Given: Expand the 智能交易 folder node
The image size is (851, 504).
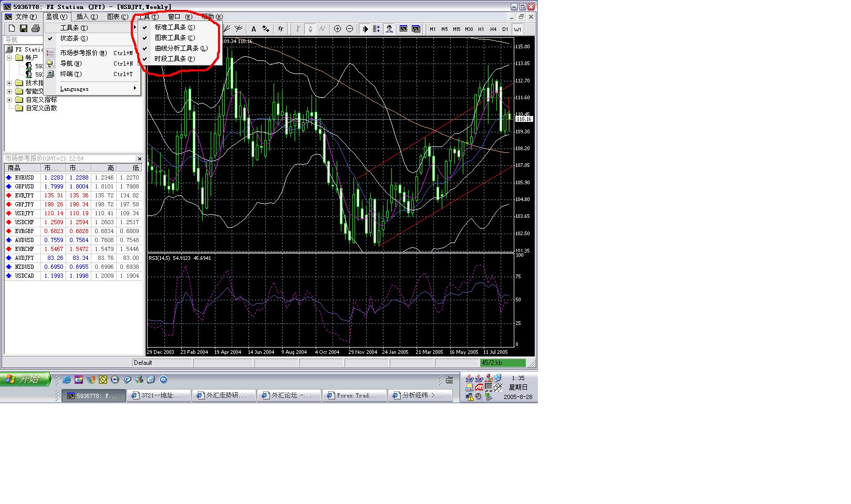Looking at the screenshot, I should (x=9, y=91).
